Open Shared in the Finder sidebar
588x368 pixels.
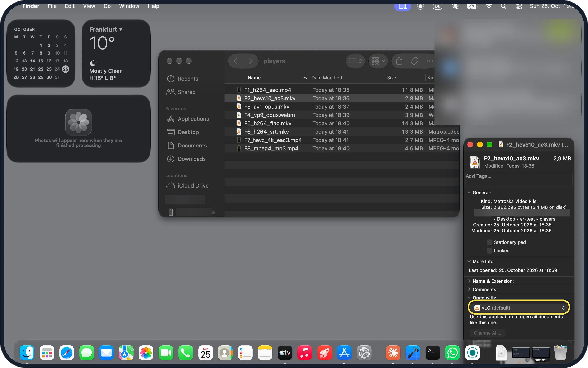tap(186, 92)
